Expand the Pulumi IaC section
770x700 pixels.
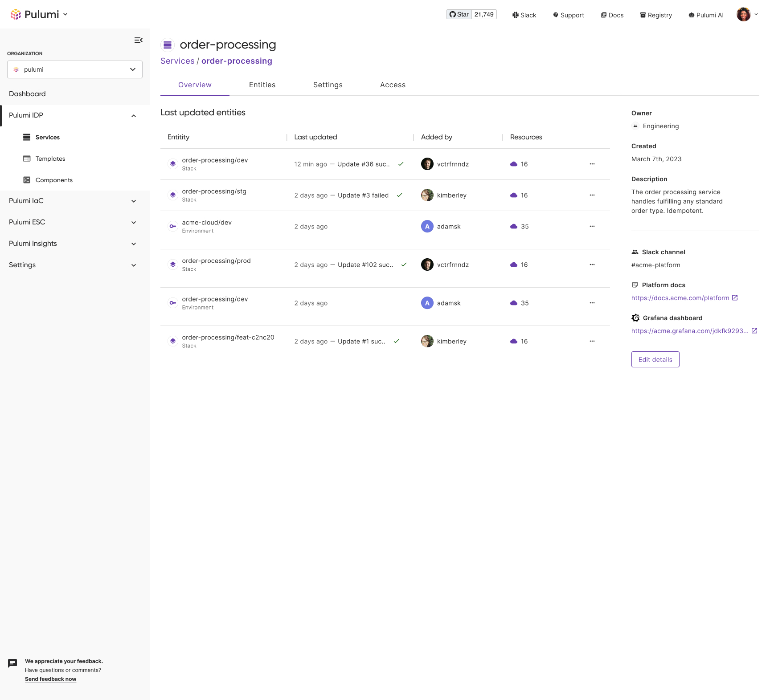(x=134, y=201)
